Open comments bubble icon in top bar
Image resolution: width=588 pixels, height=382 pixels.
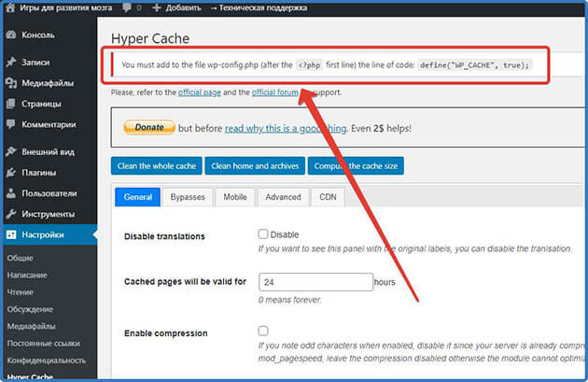[127, 7]
